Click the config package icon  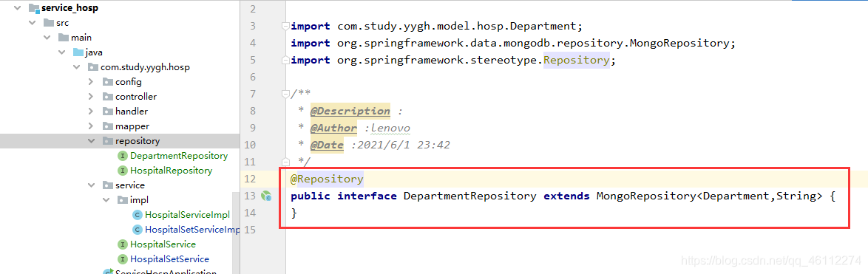107,82
